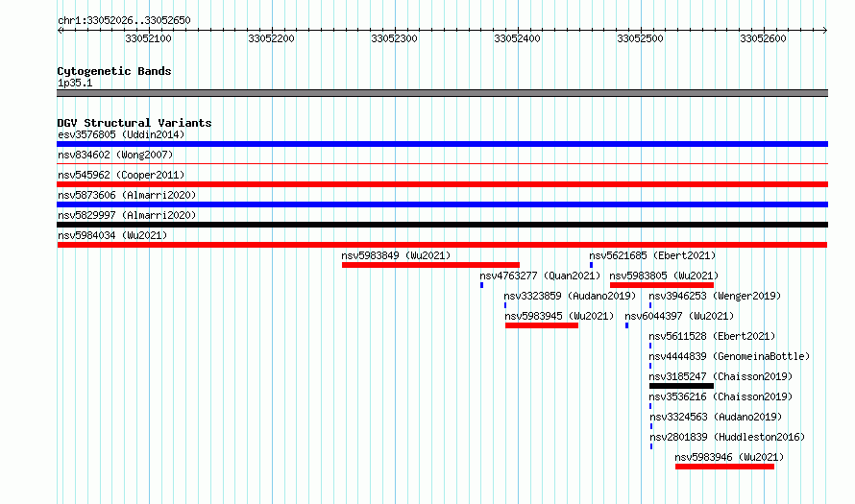Open nsv3323859 (Audano2019) label
Image resolution: width=855 pixels, height=504 pixels.
(570, 296)
